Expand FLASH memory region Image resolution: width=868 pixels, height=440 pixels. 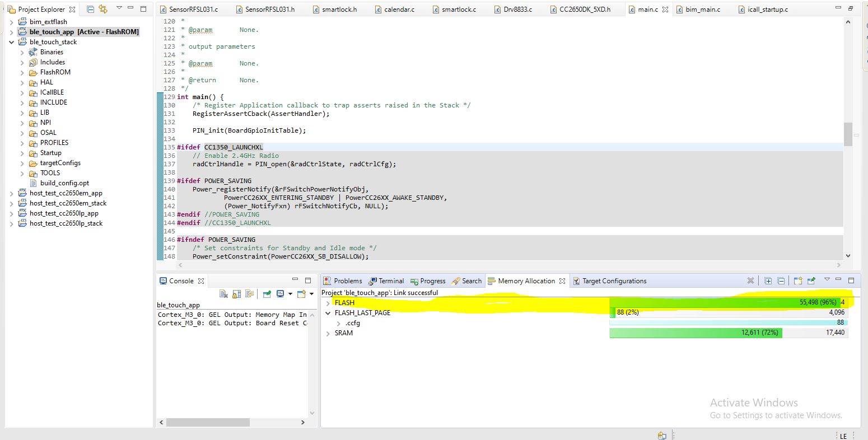click(x=328, y=303)
